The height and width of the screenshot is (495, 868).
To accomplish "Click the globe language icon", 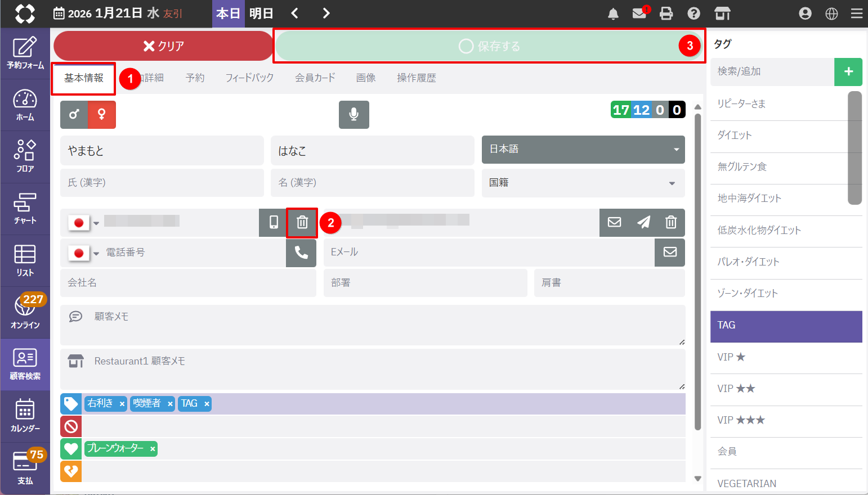I will (832, 13).
